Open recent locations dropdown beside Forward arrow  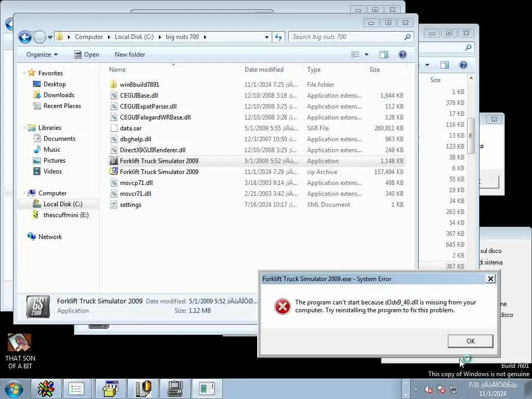(x=50, y=37)
